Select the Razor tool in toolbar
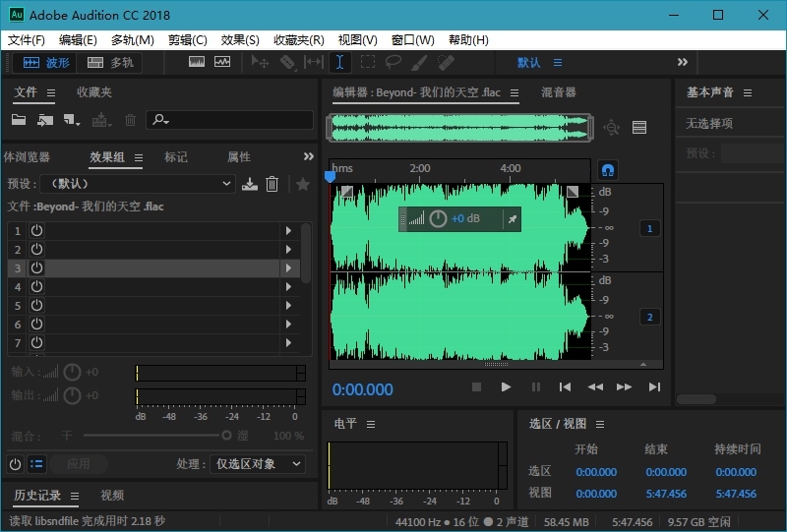Image resolution: width=787 pixels, height=532 pixels. coord(287,62)
